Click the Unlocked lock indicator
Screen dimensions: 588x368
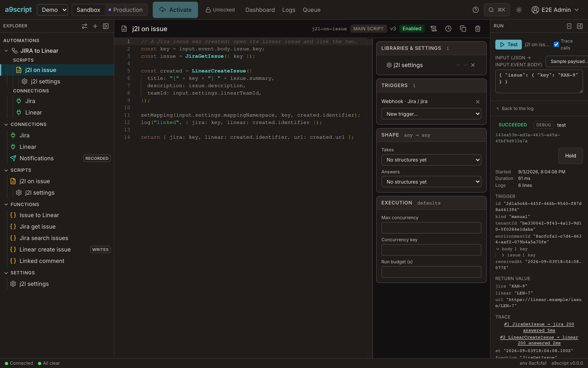(x=220, y=10)
